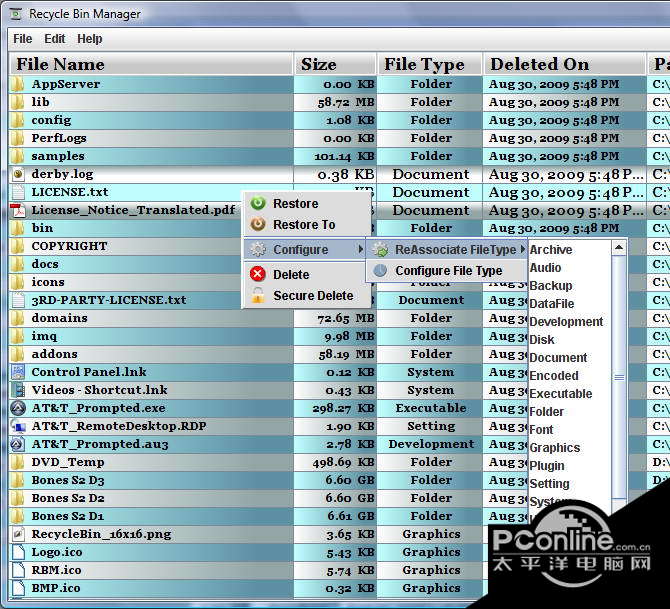Click the PDF icon of License_Notice_Translated.pdf
Image resolution: width=670 pixels, height=609 pixels.
point(18,210)
